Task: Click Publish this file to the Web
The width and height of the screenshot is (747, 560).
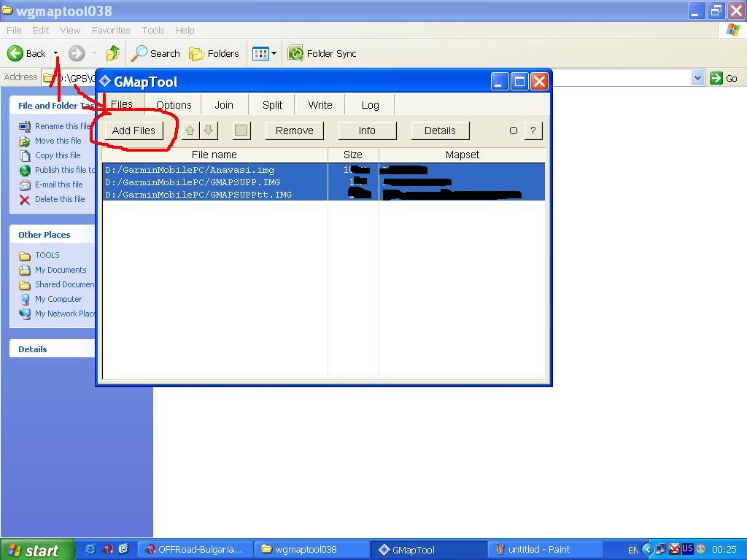Action: [x=65, y=169]
